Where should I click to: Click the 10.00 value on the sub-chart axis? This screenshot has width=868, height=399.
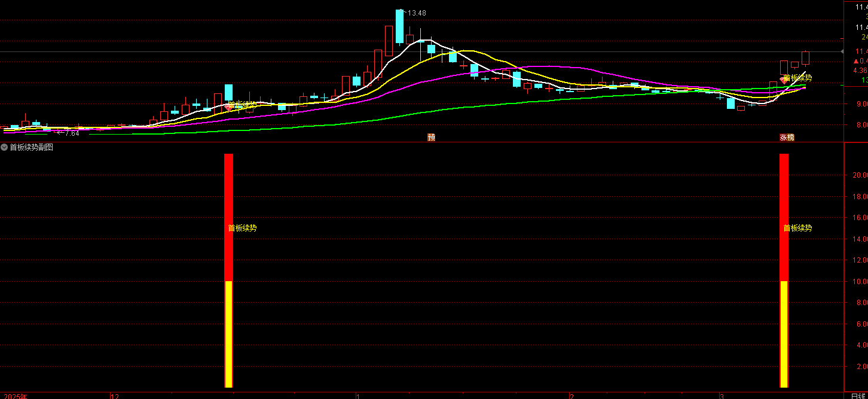(860, 281)
